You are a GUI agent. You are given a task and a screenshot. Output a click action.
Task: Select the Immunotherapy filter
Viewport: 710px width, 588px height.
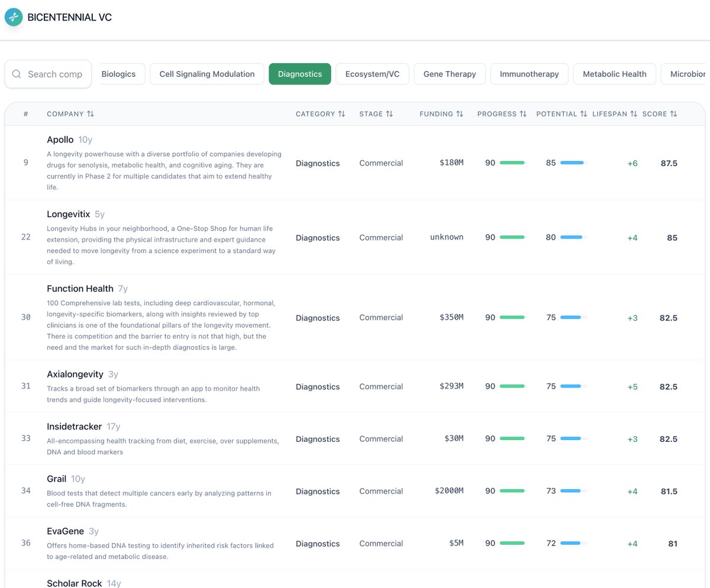tap(530, 74)
